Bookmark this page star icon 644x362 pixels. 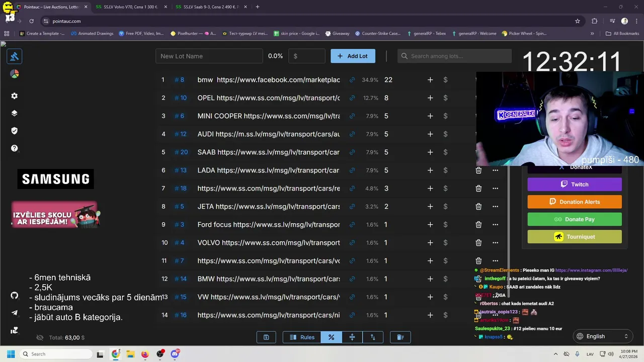pyautogui.click(x=578, y=21)
